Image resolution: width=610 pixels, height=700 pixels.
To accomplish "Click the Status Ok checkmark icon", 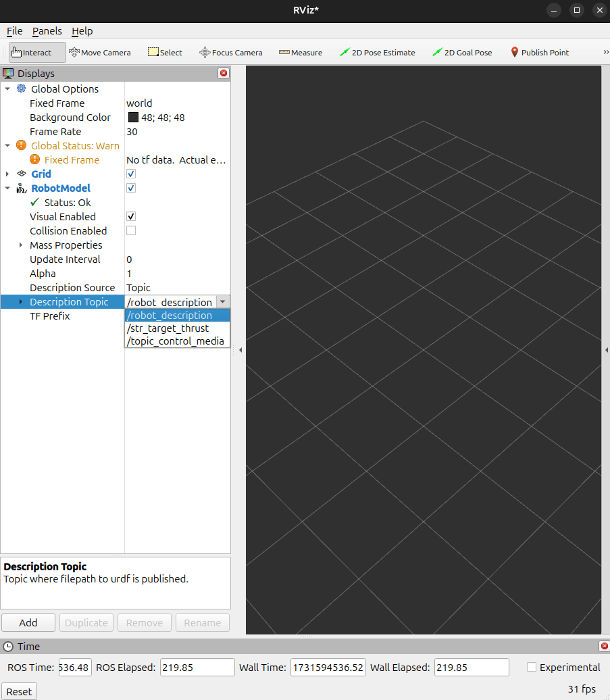I will [35, 202].
